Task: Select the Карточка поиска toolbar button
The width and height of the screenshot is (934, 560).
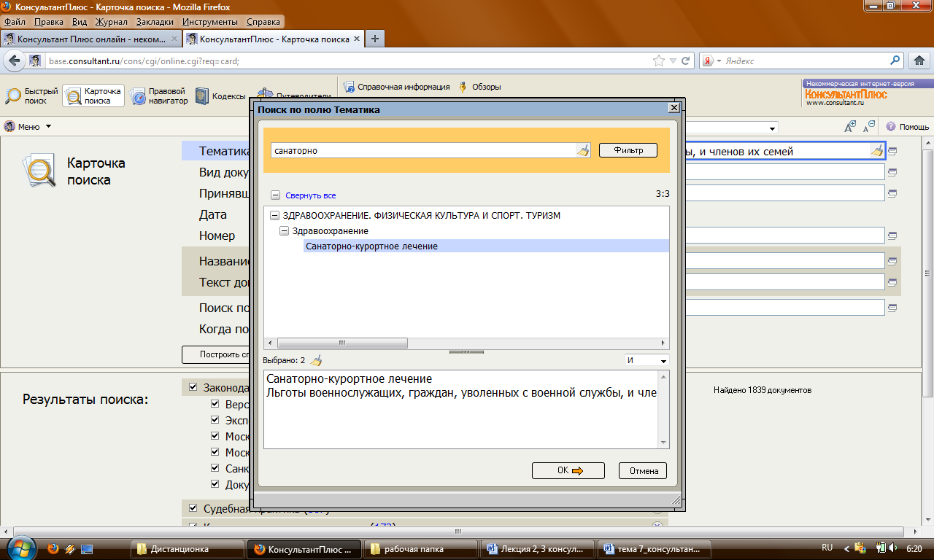Action: 93,96
